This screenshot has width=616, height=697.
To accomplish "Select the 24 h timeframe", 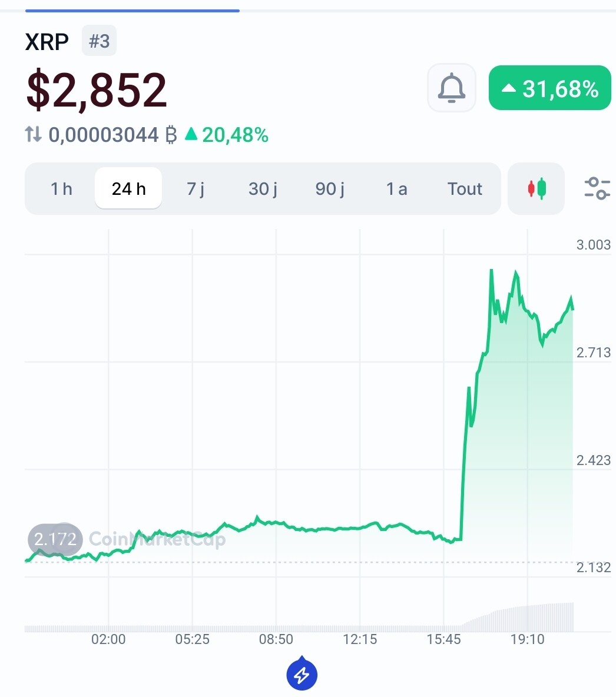I will [128, 188].
